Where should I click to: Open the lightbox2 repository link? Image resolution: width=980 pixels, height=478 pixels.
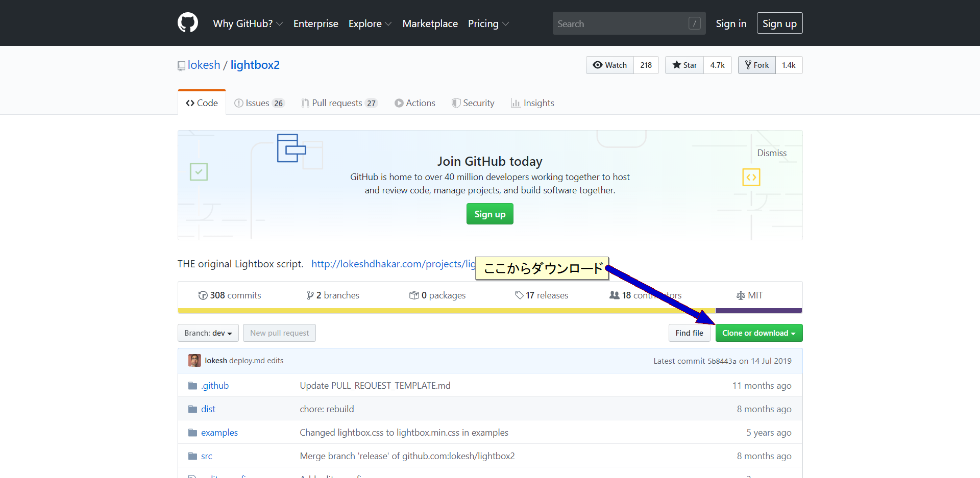click(255, 65)
